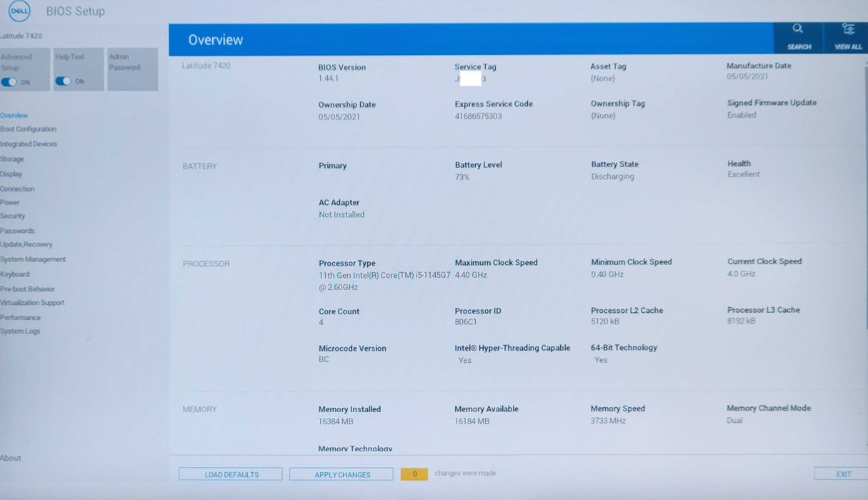The image size is (868, 500).
Task: Open Virtualization Support settings
Action: 33,303
